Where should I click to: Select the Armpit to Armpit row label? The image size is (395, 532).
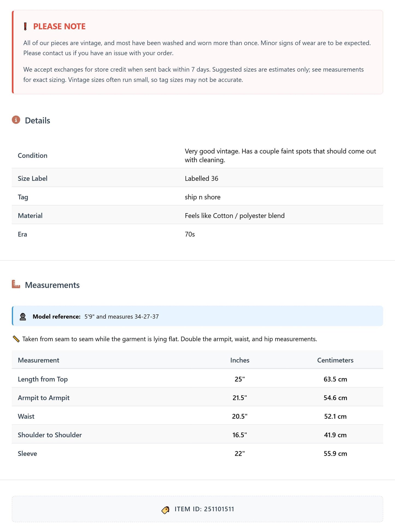coord(44,398)
